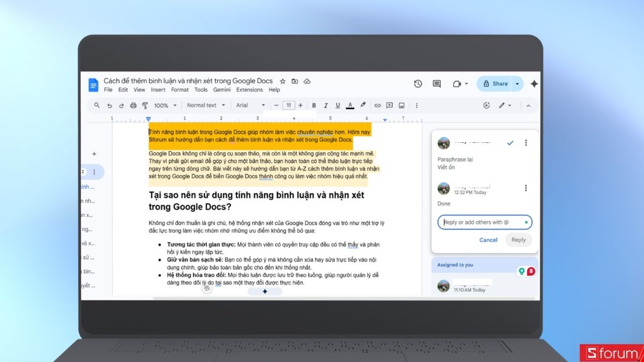Open the Arial font dropdown
The height and width of the screenshot is (362, 644).
(x=251, y=105)
